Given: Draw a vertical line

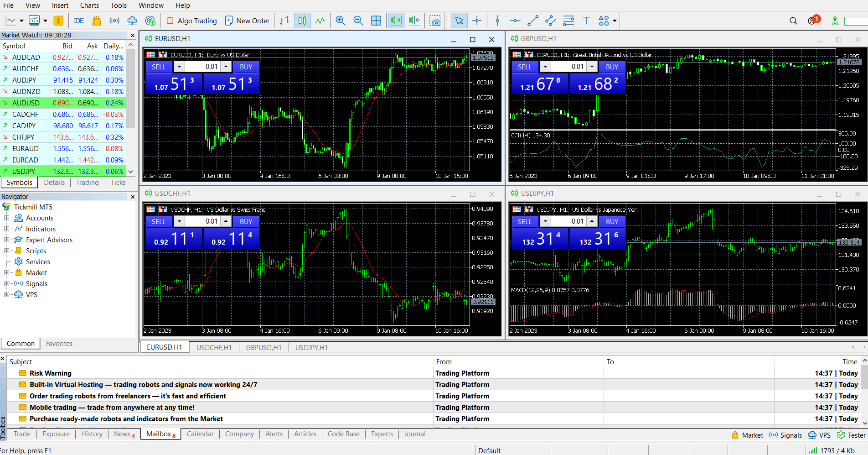Looking at the screenshot, I should pyautogui.click(x=497, y=21).
